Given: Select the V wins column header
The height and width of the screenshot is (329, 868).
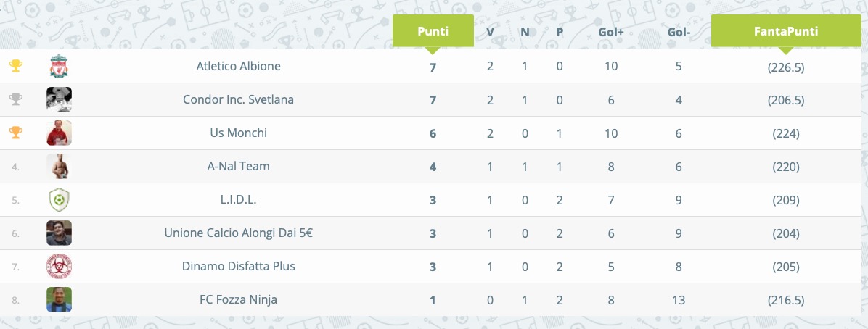Looking at the screenshot, I should (x=490, y=32).
